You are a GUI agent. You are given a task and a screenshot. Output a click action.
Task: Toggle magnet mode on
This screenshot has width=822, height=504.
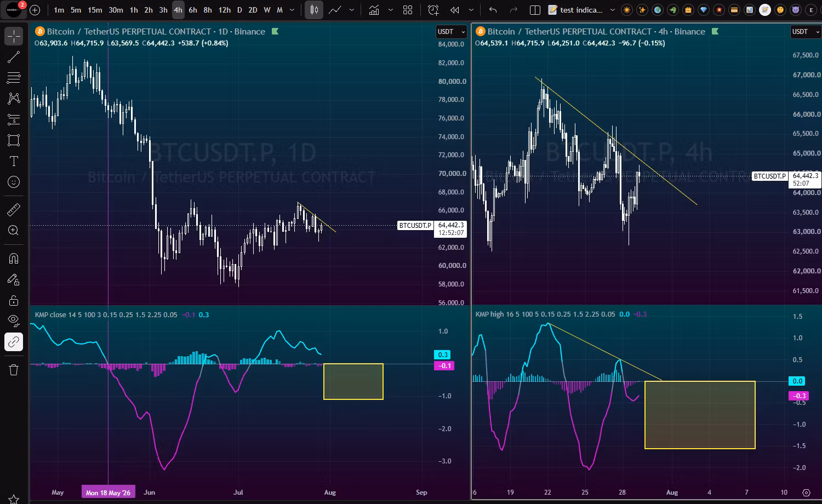point(14,258)
